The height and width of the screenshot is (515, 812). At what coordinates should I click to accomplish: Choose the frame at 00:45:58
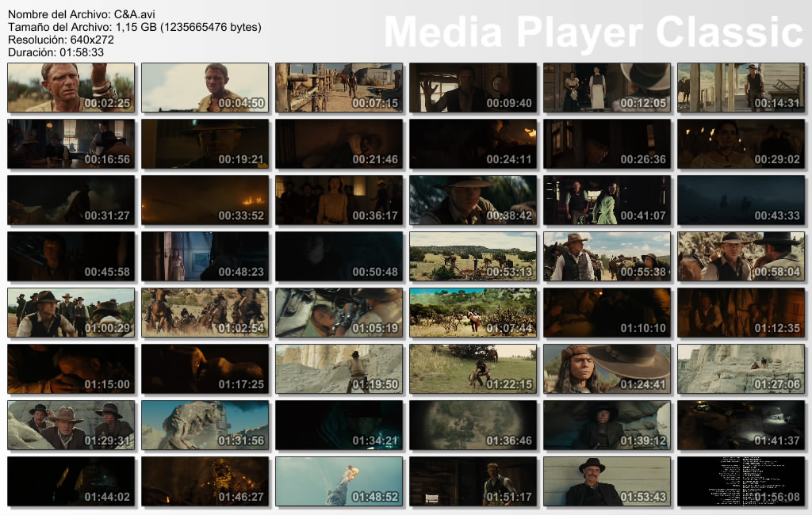tap(71, 256)
